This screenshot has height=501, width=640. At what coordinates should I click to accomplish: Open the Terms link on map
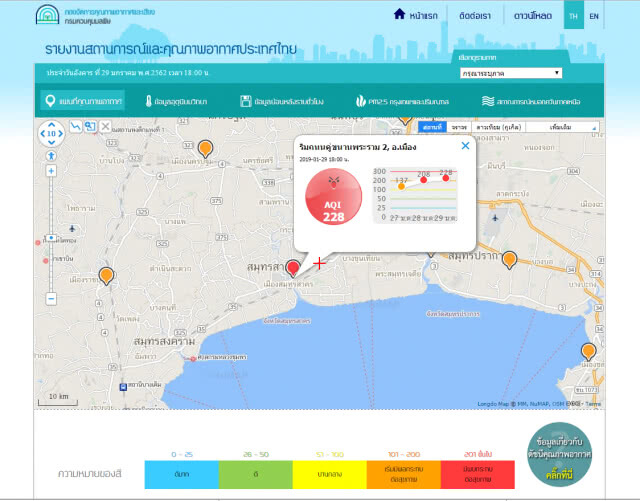tap(593, 404)
